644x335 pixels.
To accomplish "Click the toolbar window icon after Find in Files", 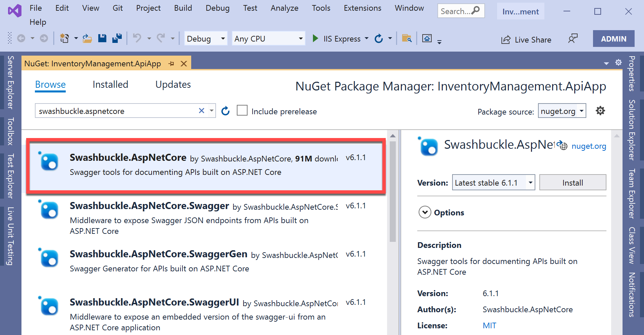I will click(x=427, y=38).
